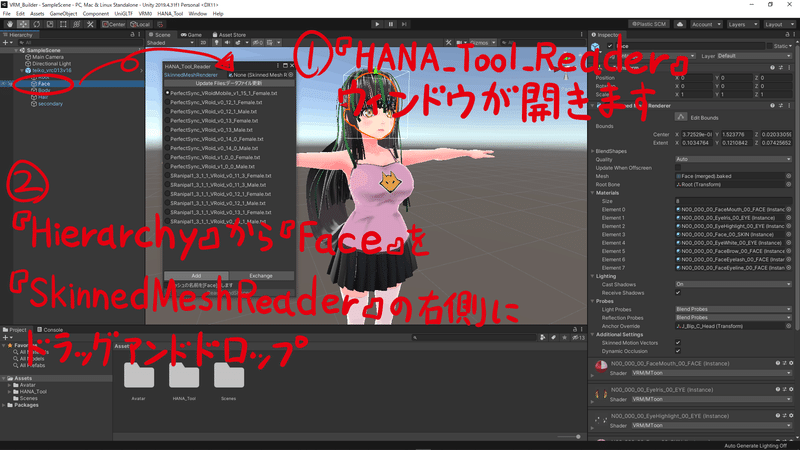
Task: Toggle the Static checkbox in Inspector
Action: (x=769, y=46)
